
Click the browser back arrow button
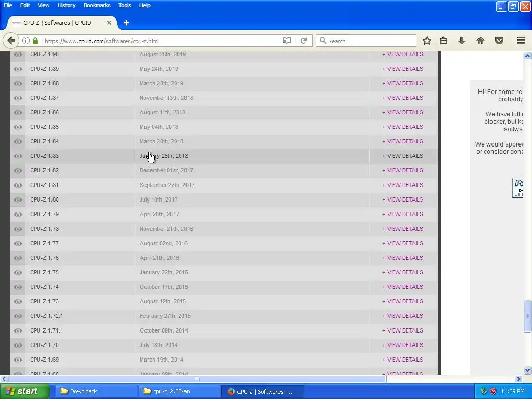point(11,41)
